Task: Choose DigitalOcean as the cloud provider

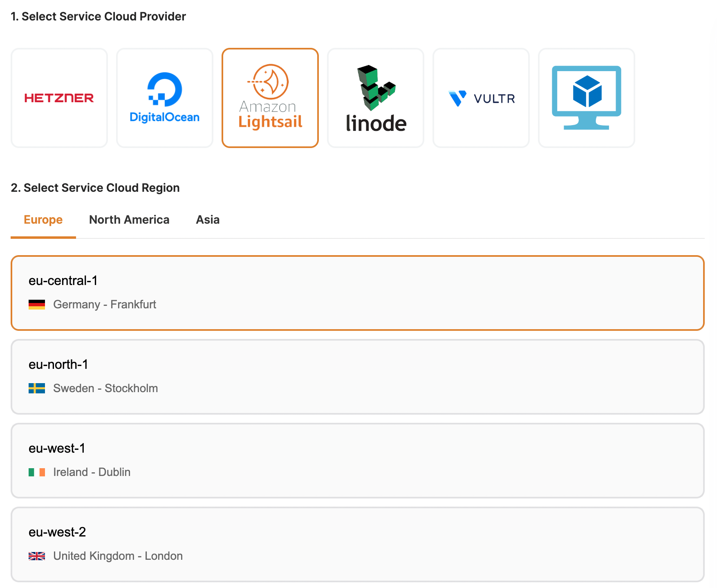Action: coord(164,98)
